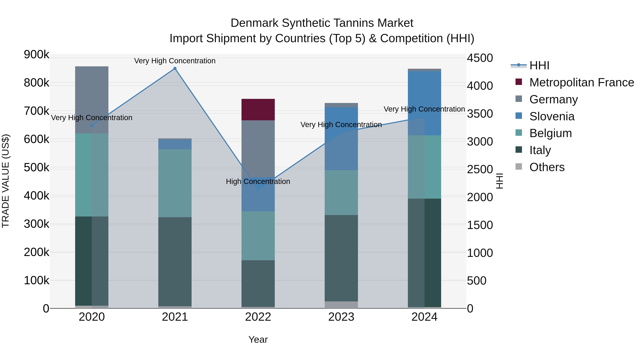Click the 'Year' x-axis title
Screen dimensions: 644x362
(x=258, y=340)
